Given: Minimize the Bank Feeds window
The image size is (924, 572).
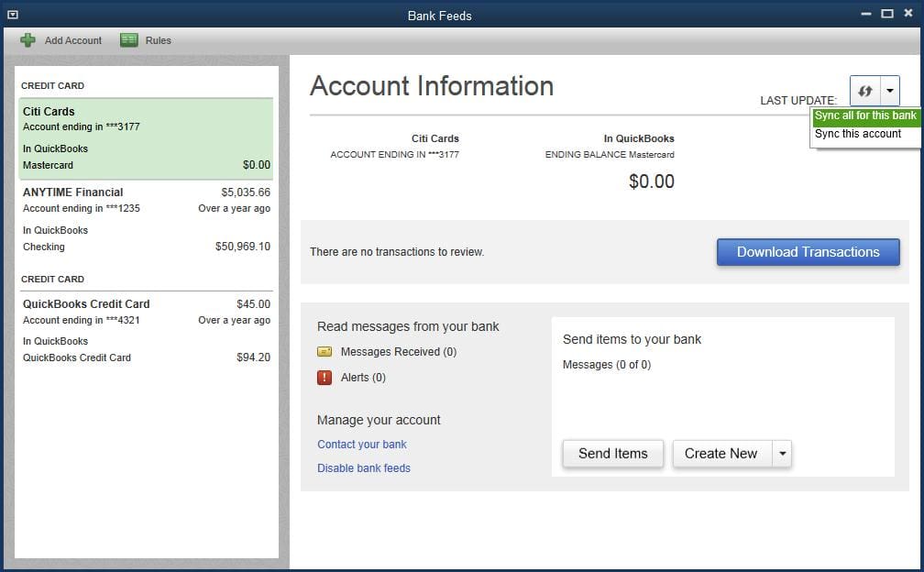Looking at the screenshot, I should click(865, 14).
